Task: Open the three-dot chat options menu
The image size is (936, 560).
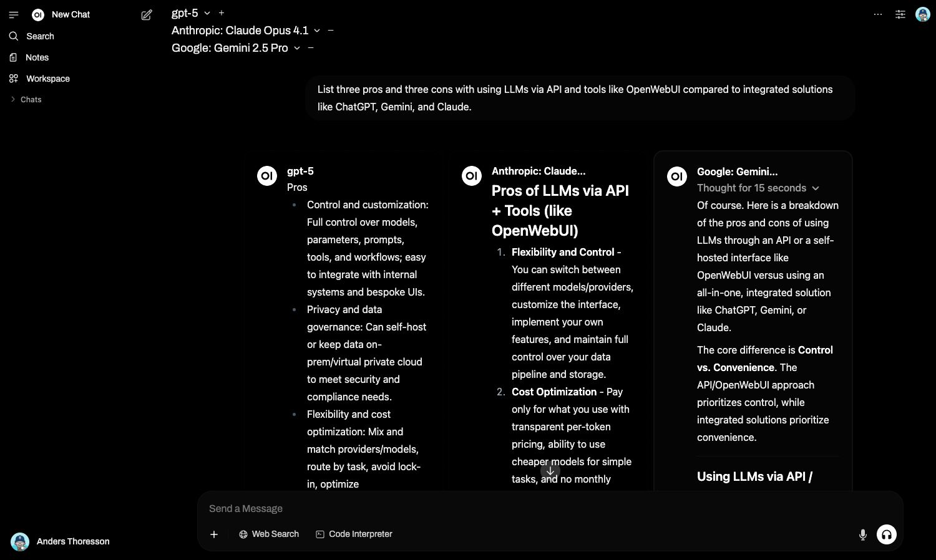Action: (x=878, y=14)
